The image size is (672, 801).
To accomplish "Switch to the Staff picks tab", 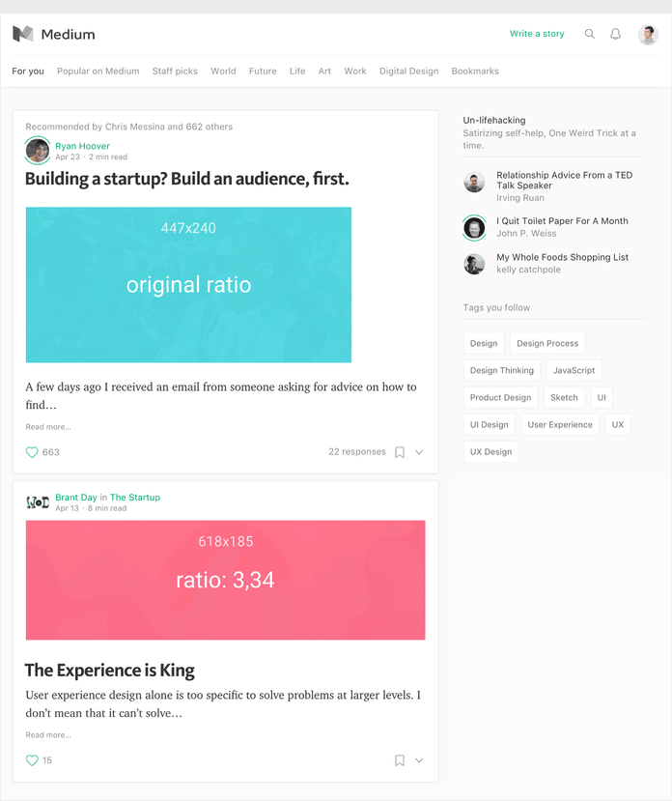I will (175, 72).
